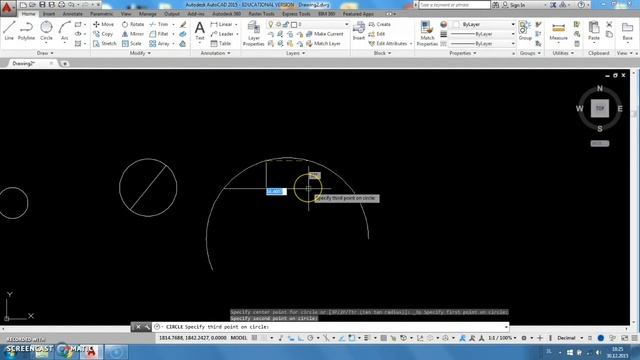Toggle clean screen icon in status bar
The height and width of the screenshot is (360, 640).
624,338
